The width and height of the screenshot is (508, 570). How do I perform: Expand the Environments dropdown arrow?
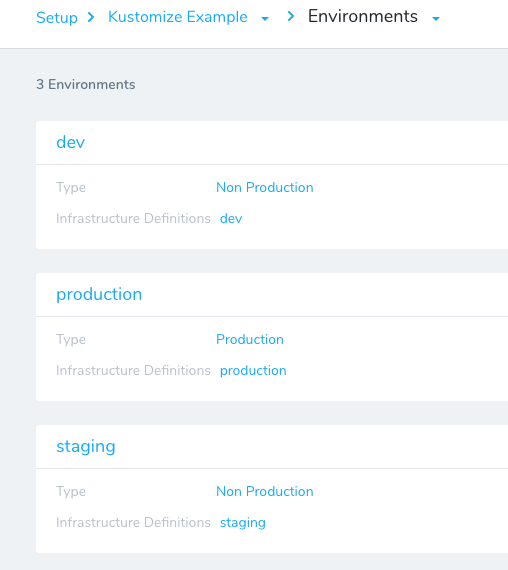click(436, 19)
